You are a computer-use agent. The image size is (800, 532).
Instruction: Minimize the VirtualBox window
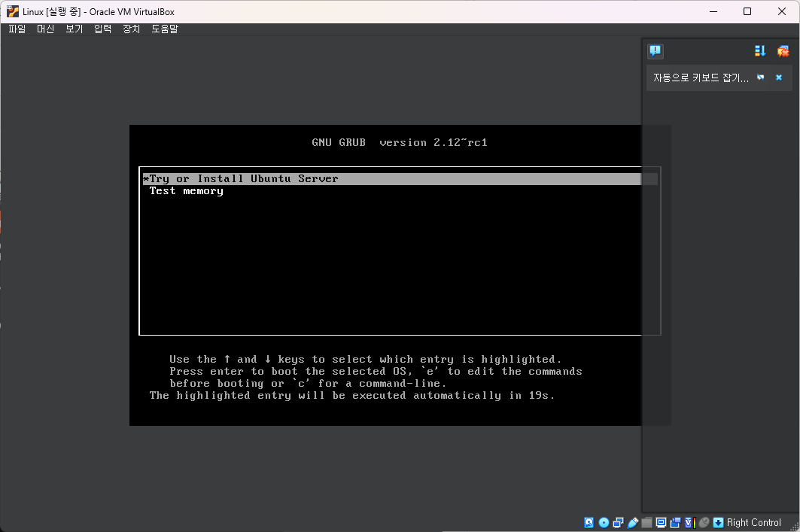713,11
